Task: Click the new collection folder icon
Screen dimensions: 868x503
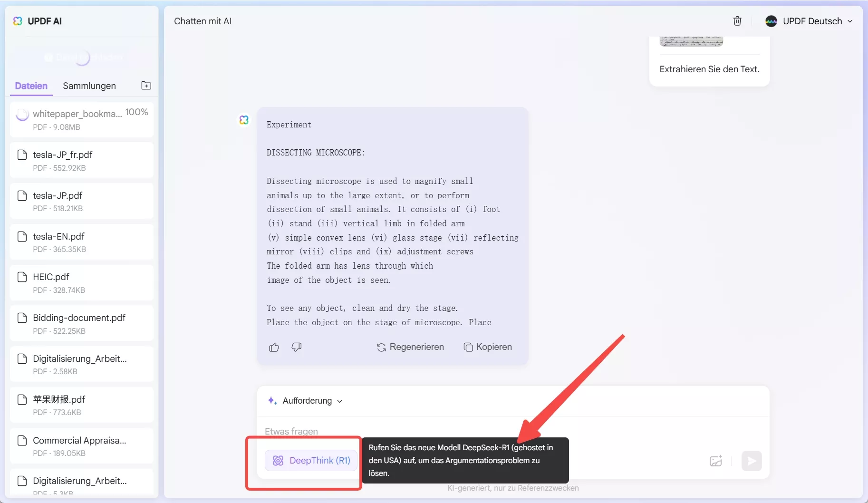Action: point(146,86)
